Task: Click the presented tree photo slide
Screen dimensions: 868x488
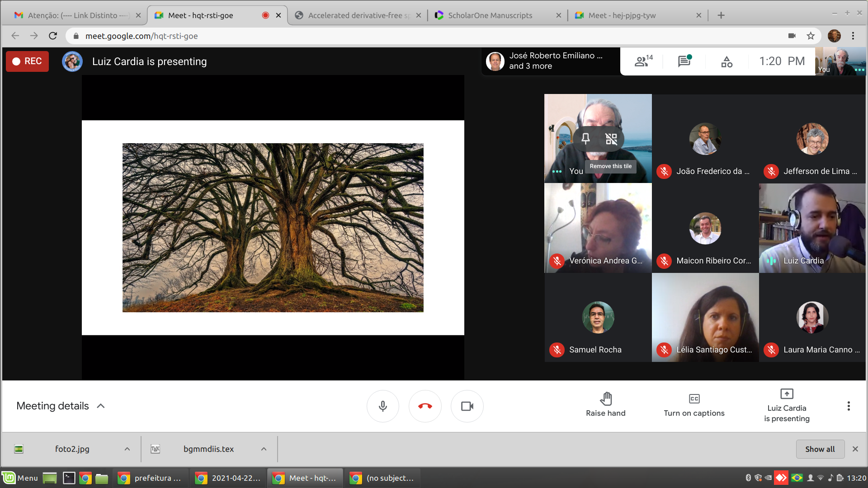Action: click(273, 227)
